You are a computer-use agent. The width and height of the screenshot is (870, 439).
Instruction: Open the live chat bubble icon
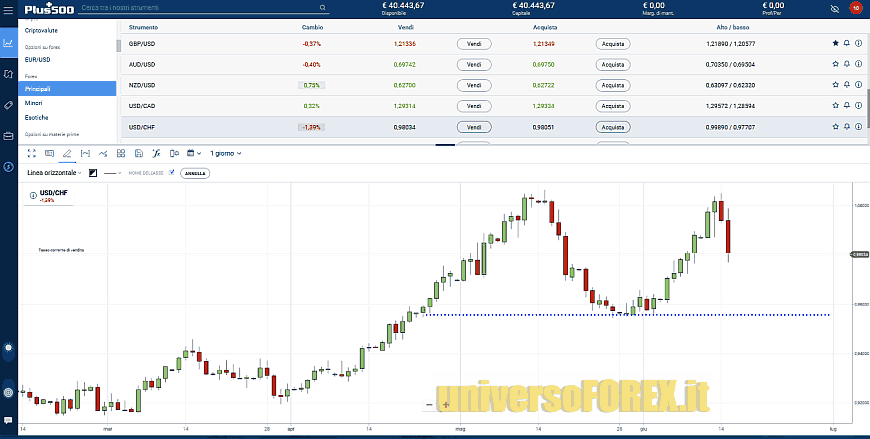pos(8,420)
